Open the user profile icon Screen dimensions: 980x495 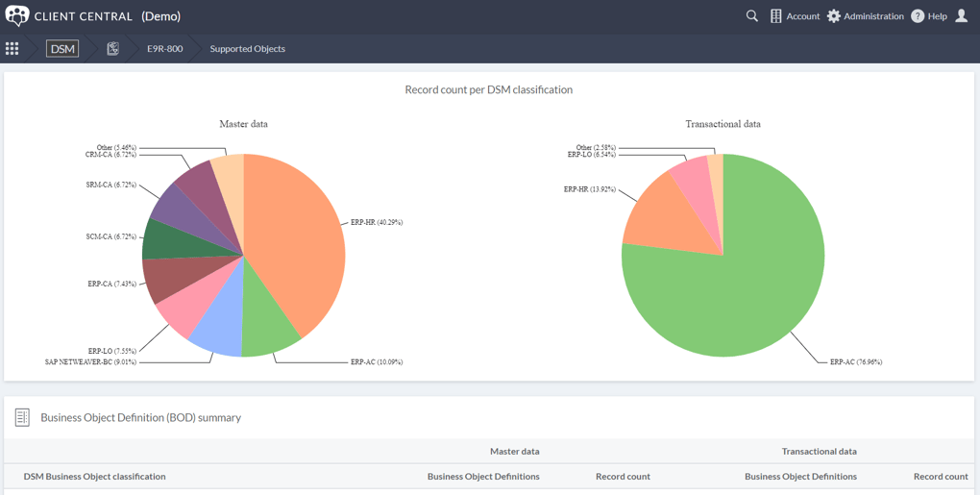click(x=961, y=16)
